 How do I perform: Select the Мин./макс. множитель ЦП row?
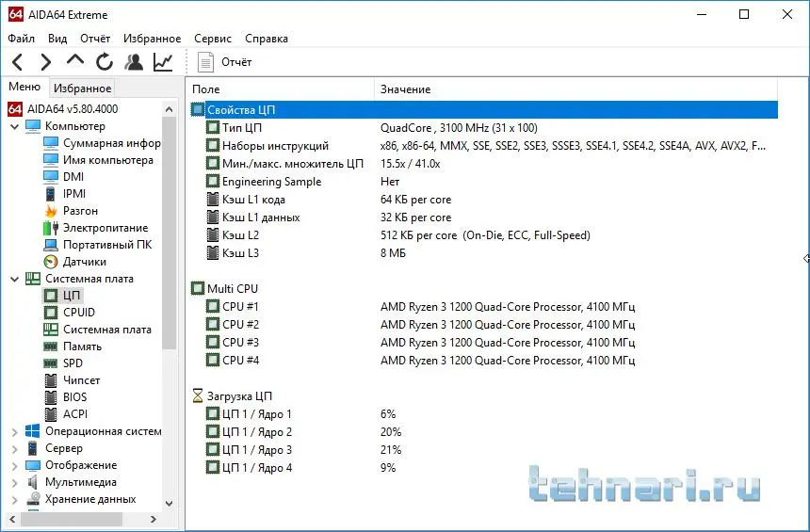[x=484, y=164]
